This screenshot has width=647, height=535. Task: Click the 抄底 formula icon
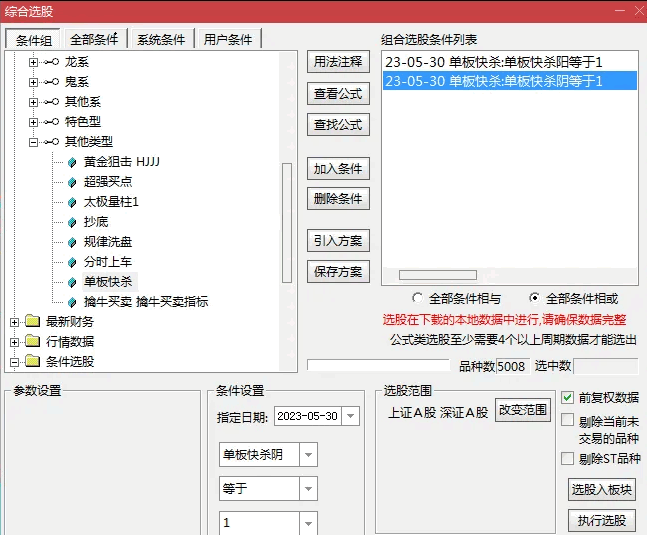coord(72,222)
